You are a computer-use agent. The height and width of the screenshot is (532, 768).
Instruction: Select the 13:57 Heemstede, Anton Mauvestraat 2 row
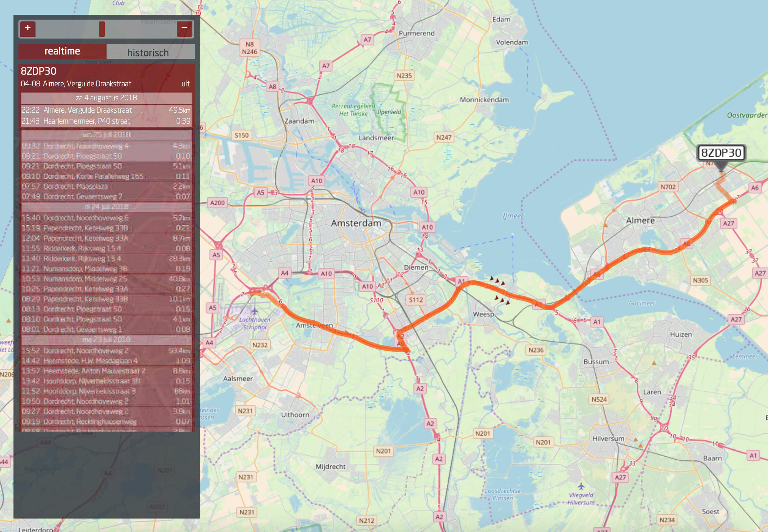pos(106,371)
